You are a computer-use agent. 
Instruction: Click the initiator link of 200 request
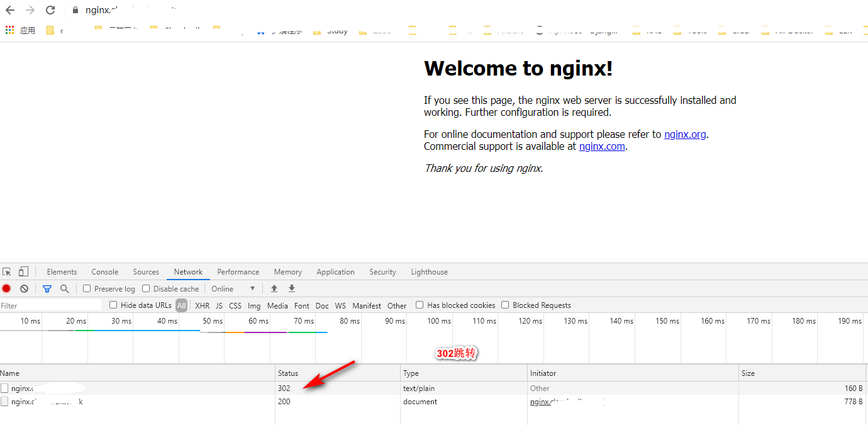[x=567, y=402]
